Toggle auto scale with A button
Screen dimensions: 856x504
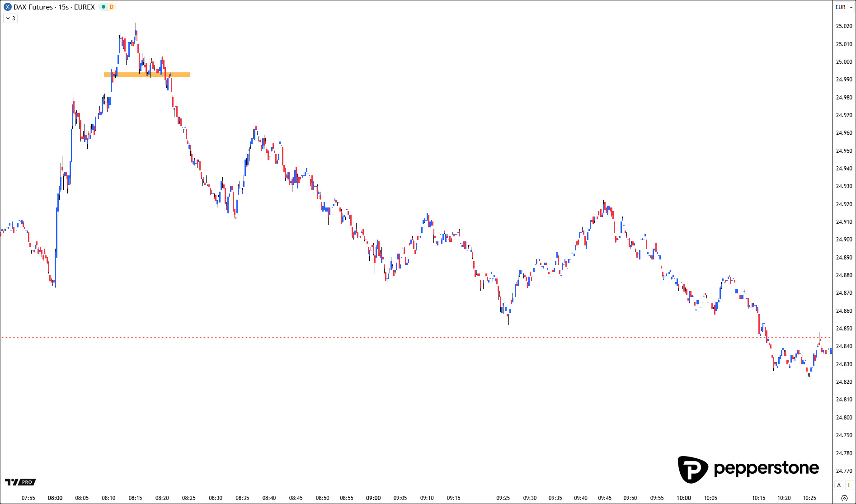coord(839,485)
